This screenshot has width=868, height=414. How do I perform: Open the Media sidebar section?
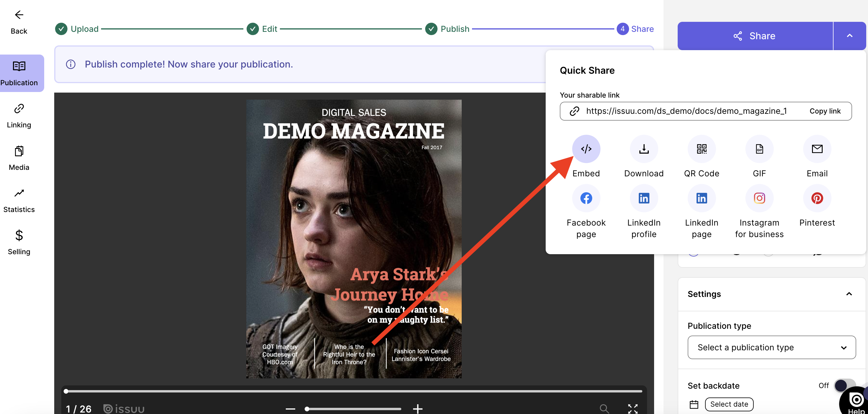[19, 158]
